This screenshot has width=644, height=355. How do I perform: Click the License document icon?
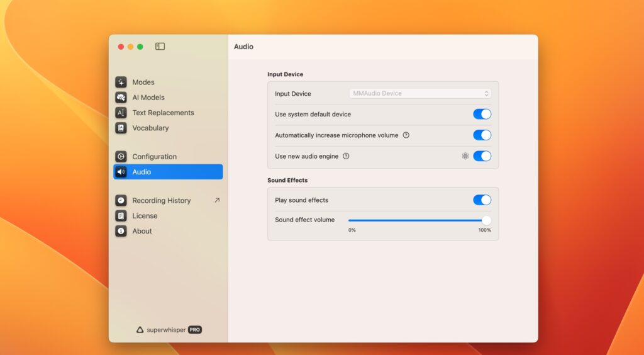[121, 216]
